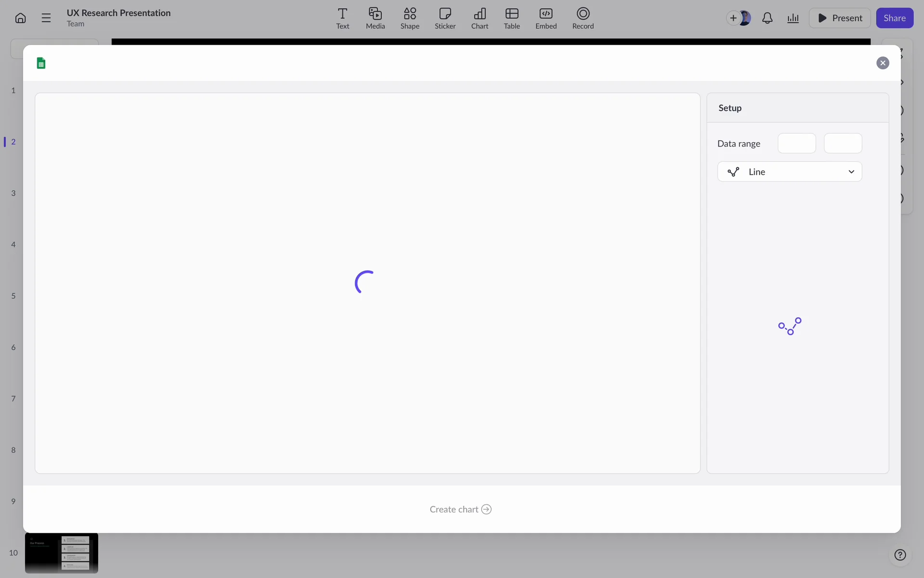Open the Media tool
Viewport: 924px width, 578px height.
(x=375, y=18)
